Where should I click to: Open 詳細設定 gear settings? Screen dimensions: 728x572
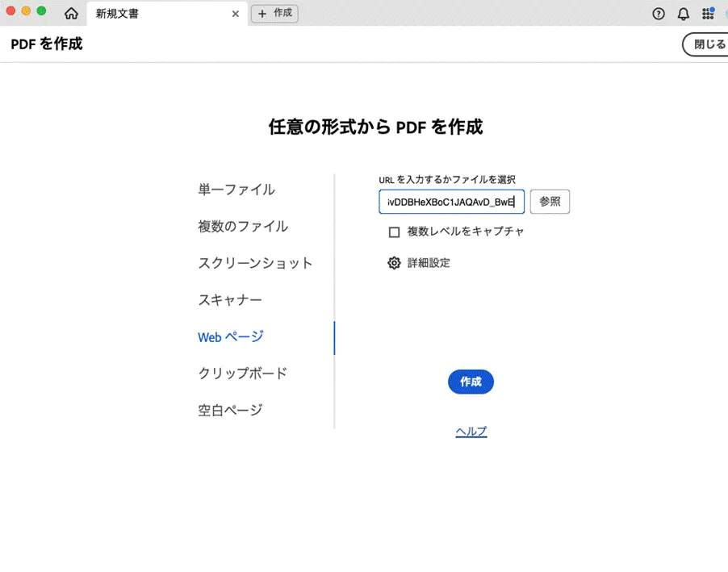394,263
